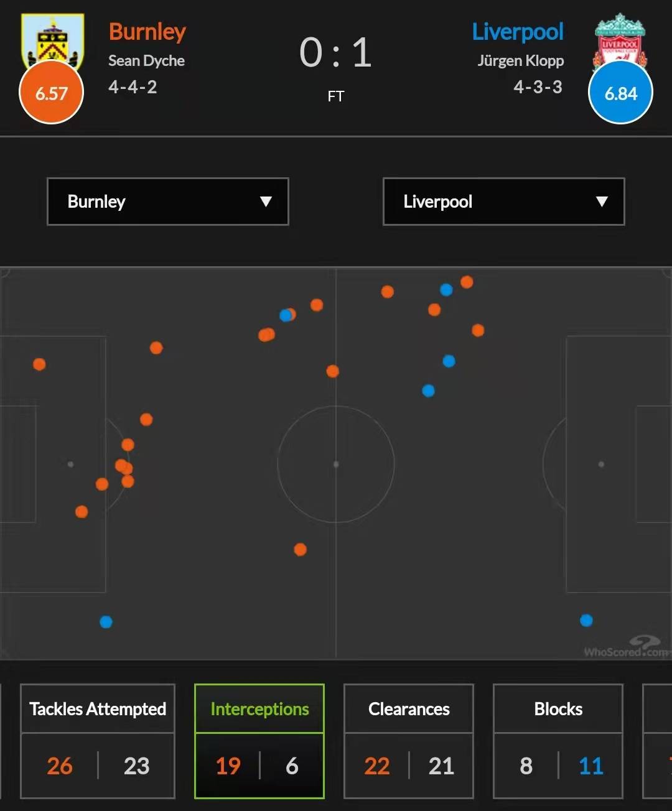Viewport: 672px width, 811px height.
Task: Click the blue dot near bottom-right corner
Action: 586,620
